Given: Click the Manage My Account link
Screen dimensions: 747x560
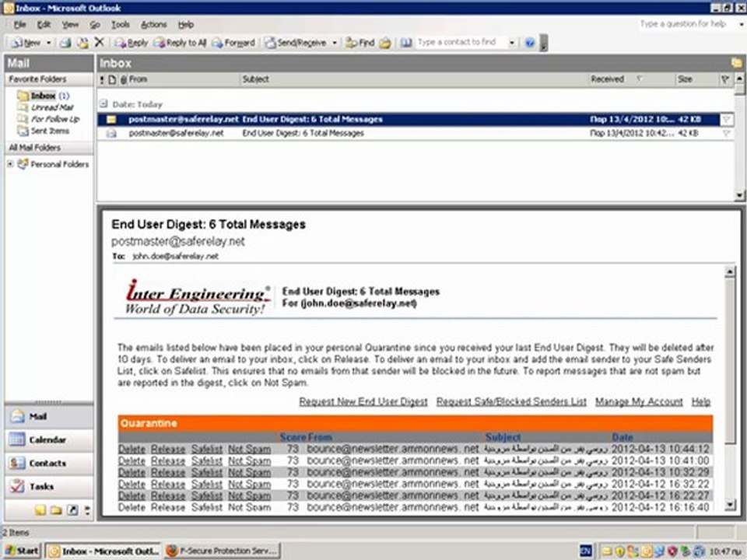Looking at the screenshot, I should [639, 402].
